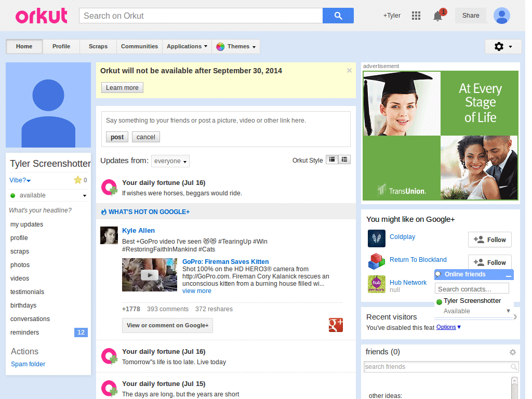The height and width of the screenshot is (399, 532).
Task: Click the friends panel settings gear
Action: click(512, 352)
